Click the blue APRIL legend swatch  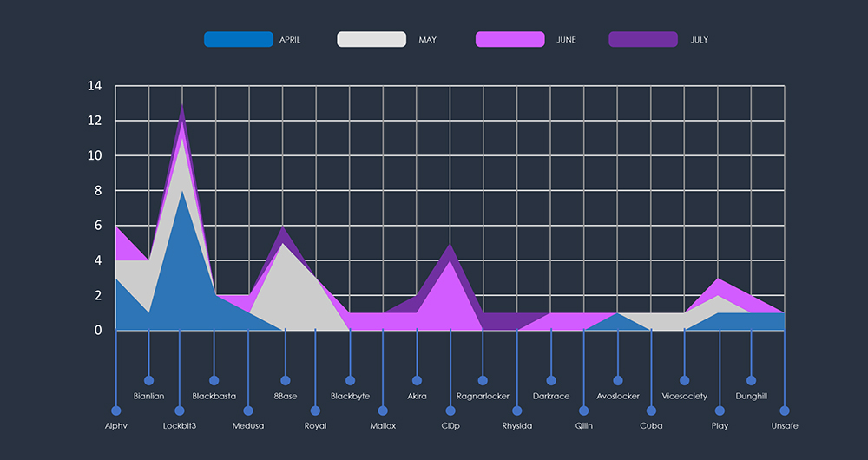tap(239, 39)
